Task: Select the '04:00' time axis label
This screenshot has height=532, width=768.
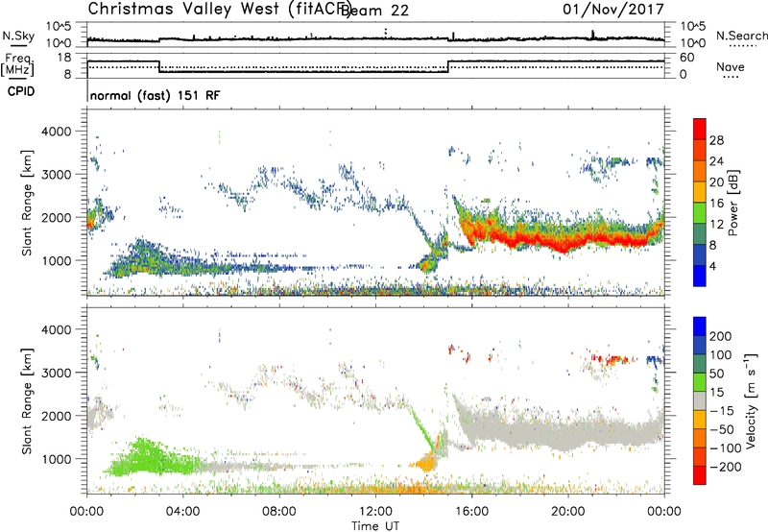Action: [x=182, y=512]
